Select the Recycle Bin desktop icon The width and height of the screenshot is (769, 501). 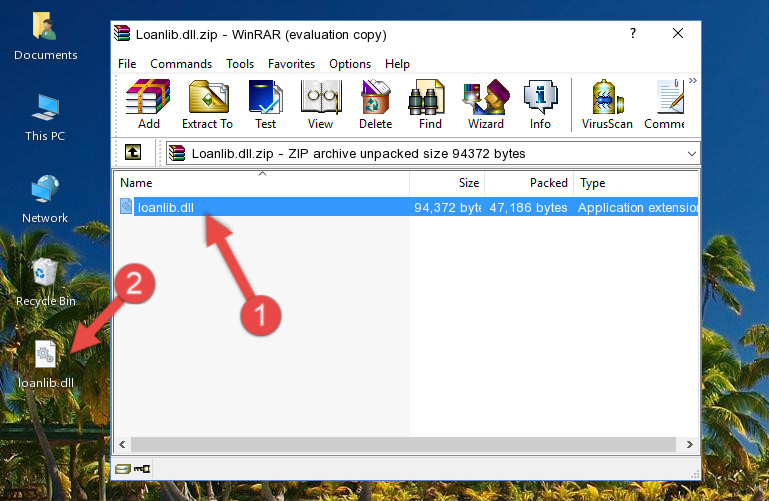click(x=46, y=283)
